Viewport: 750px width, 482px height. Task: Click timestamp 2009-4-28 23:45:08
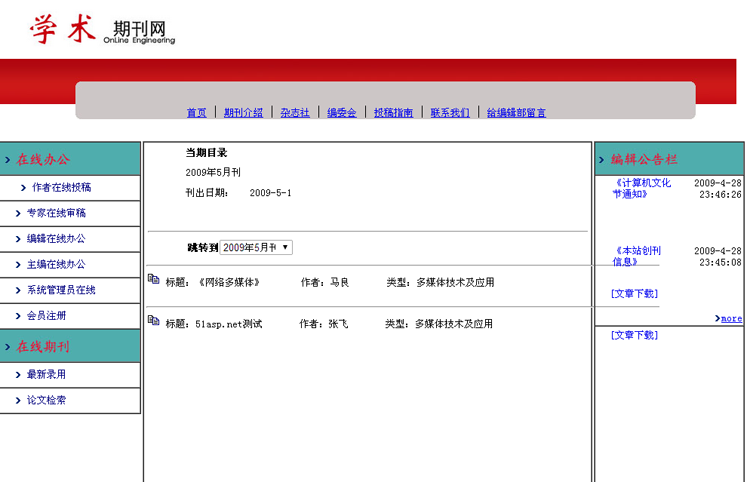coord(717,257)
